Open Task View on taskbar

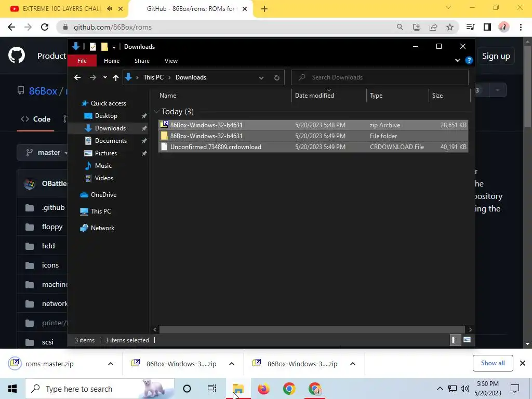pyautogui.click(x=212, y=389)
